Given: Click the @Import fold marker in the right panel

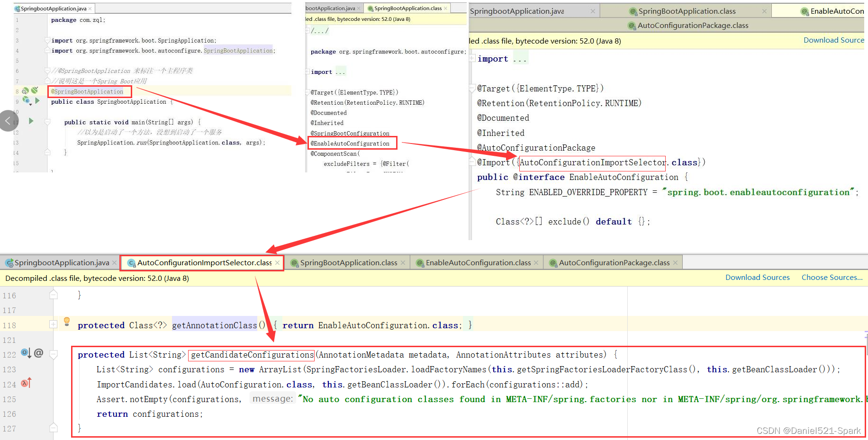Looking at the screenshot, I should [x=472, y=162].
